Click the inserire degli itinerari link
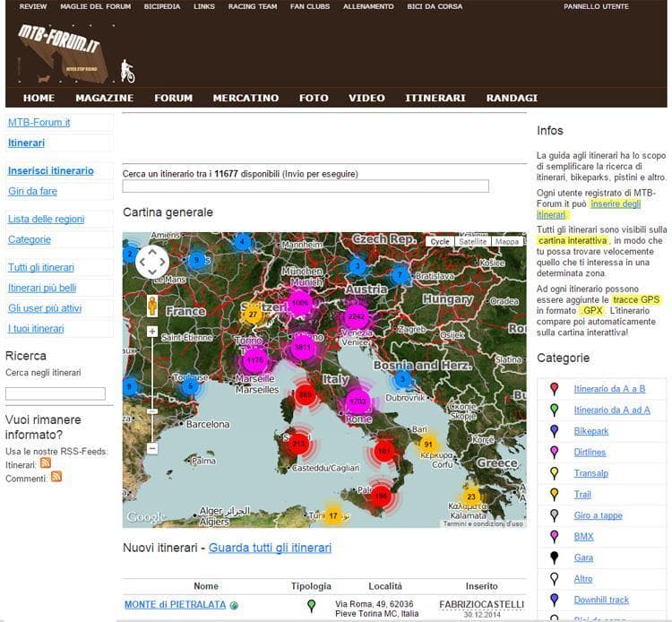This screenshot has height=622, width=672. coord(616,204)
